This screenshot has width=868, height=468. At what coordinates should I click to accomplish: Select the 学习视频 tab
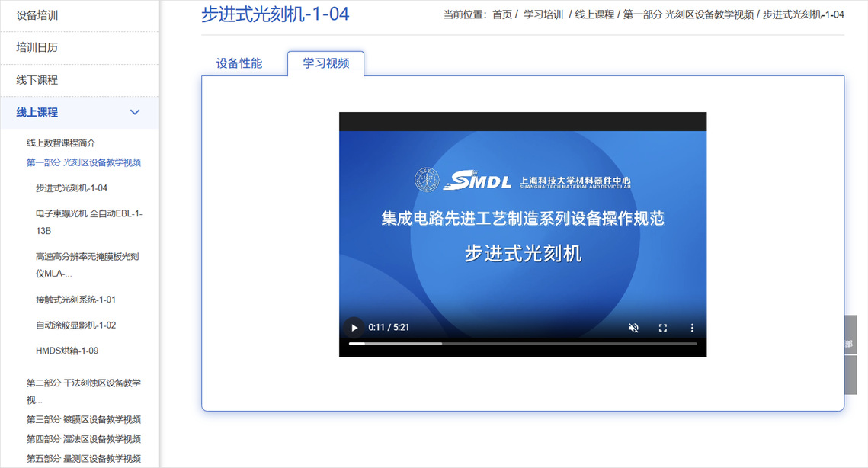326,63
